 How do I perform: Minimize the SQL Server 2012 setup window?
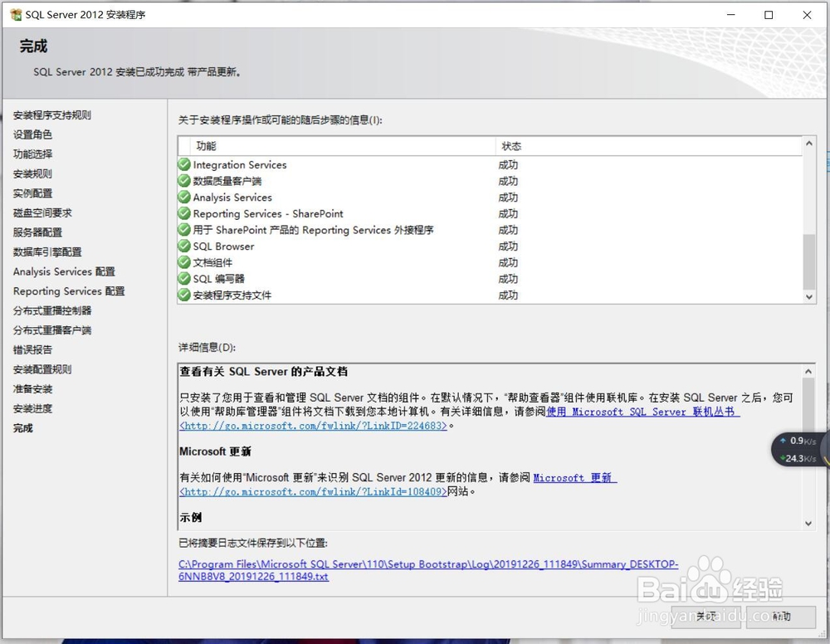coord(731,15)
